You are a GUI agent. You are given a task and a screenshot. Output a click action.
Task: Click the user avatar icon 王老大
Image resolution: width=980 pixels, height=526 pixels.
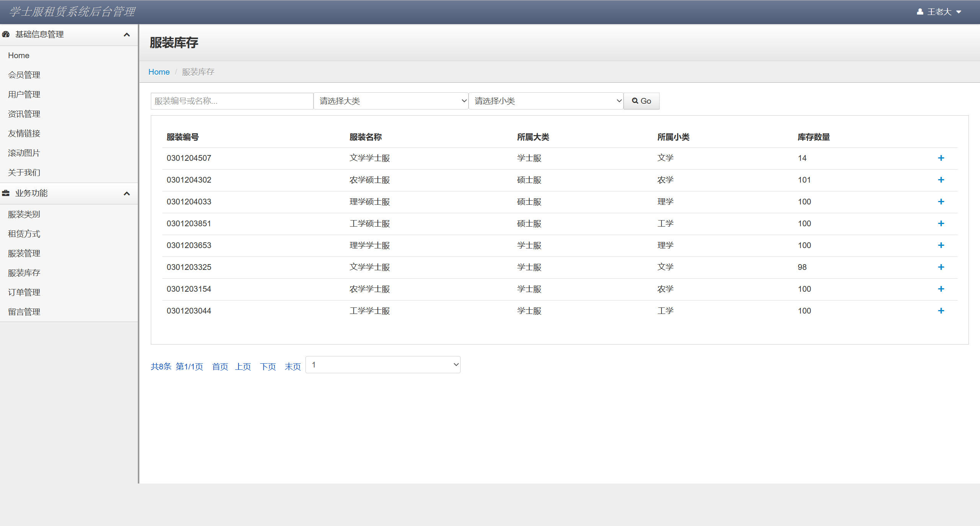[920, 12]
